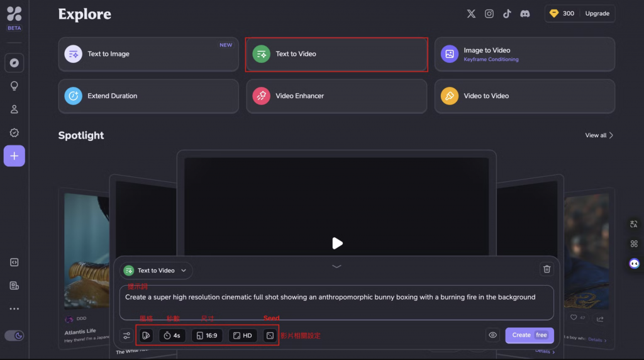
Task: Change the 4s duration setting
Action: click(172, 335)
